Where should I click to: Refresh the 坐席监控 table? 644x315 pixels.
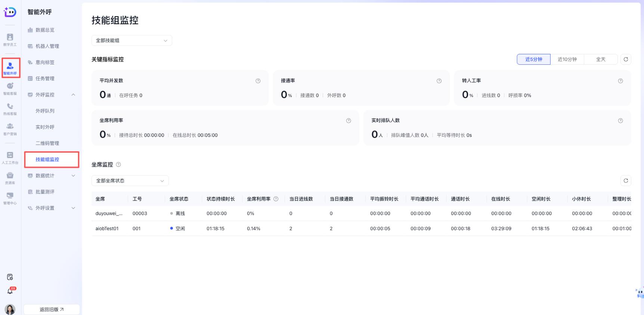626,181
